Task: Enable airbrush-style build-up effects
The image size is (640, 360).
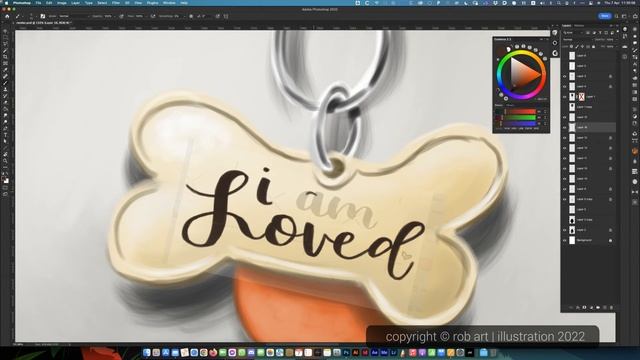Action: pos(153,16)
